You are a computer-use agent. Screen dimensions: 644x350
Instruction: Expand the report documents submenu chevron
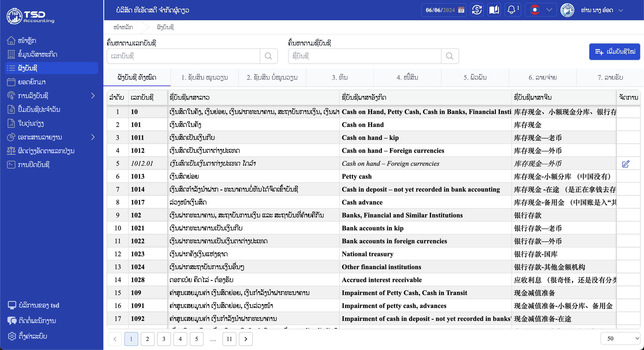pos(93,137)
